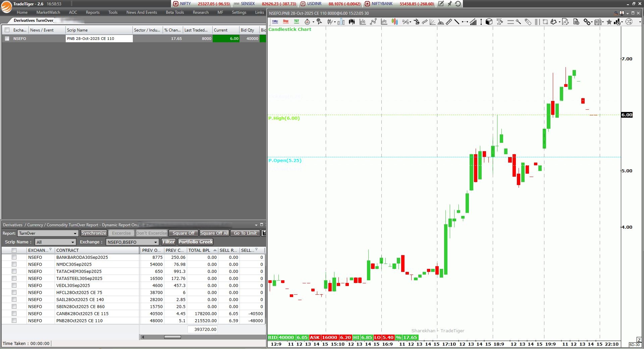The width and height of the screenshot is (644, 349).
Task: Click the Scrip Name column header in watchlist
Action: (x=99, y=30)
